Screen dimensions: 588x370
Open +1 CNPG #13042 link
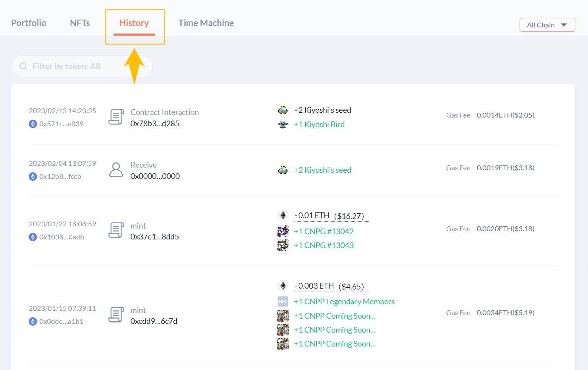[x=324, y=231]
